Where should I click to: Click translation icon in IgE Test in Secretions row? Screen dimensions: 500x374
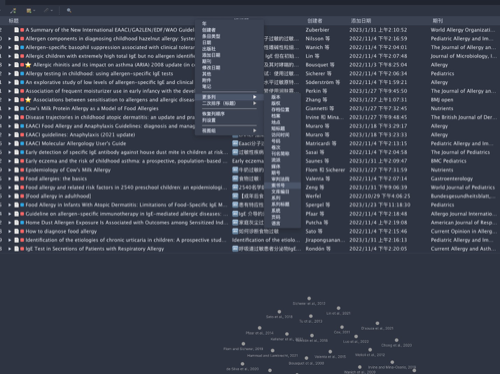[x=235, y=249]
